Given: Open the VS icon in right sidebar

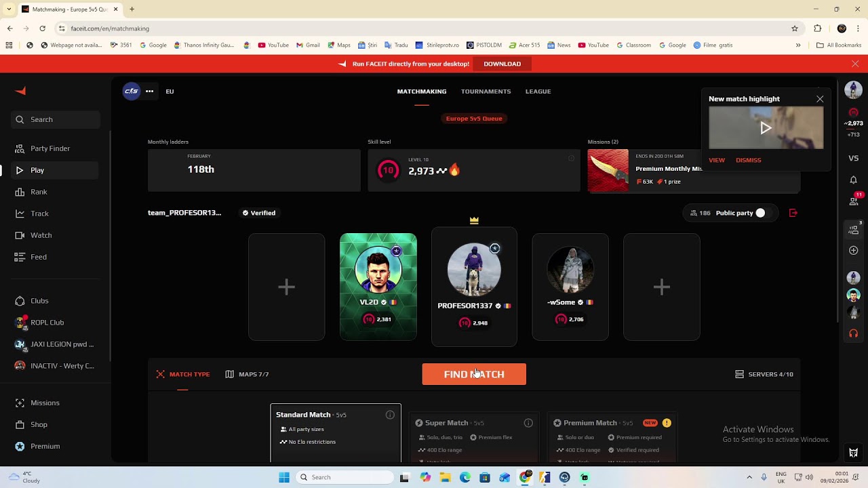Looking at the screenshot, I should tap(854, 158).
